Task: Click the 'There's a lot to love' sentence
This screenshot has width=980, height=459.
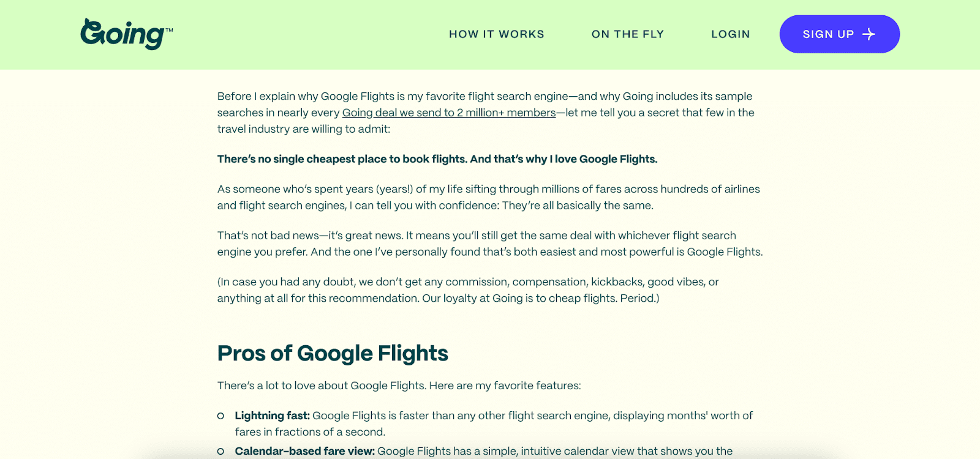Action: tap(399, 386)
